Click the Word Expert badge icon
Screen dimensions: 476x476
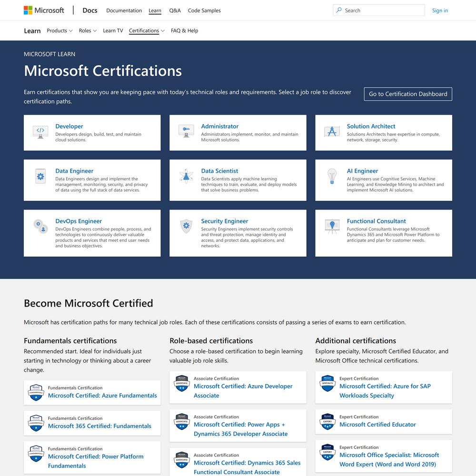tap(327, 452)
